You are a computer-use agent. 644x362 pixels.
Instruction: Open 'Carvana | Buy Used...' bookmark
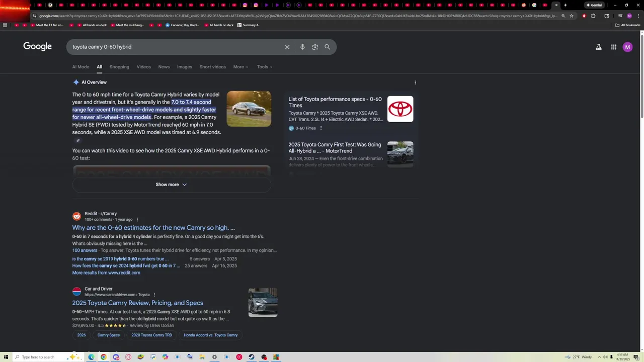tap(182, 25)
